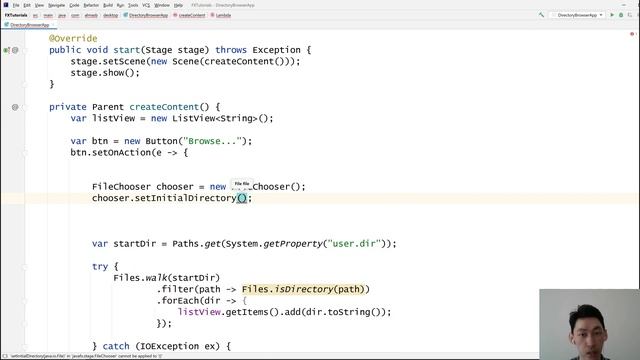Select almasb breadcrumb in navigation bar

pyautogui.click(x=91, y=15)
